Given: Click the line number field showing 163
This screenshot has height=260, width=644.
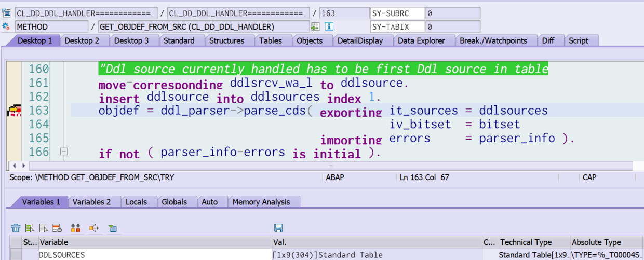Looking at the screenshot, I should (x=344, y=13).
